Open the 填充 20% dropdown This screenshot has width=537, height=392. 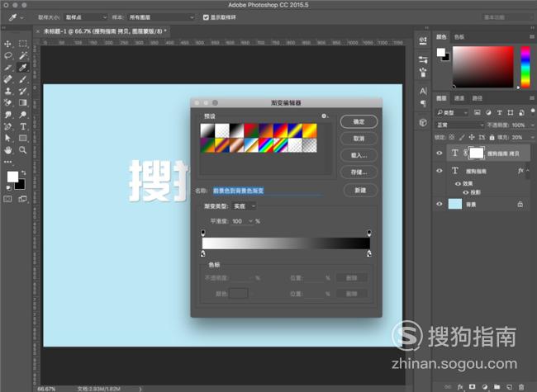(532, 137)
